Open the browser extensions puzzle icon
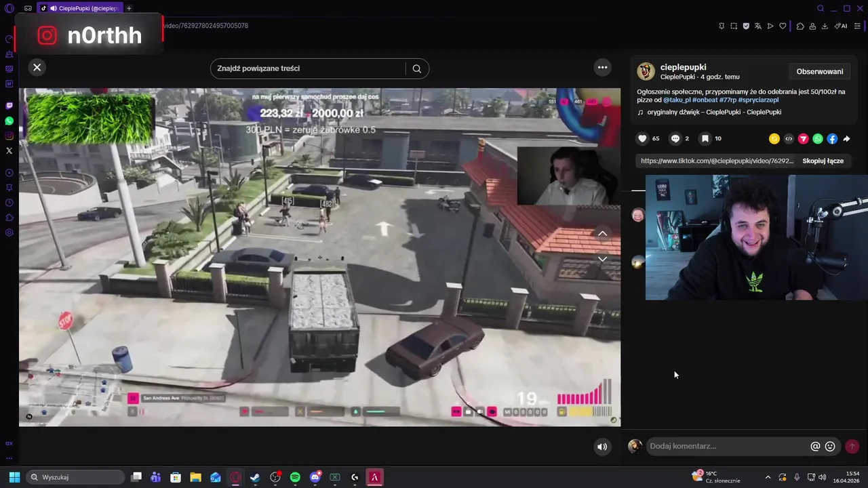Screen dimensions: 868x488 pyautogui.click(x=800, y=26)
